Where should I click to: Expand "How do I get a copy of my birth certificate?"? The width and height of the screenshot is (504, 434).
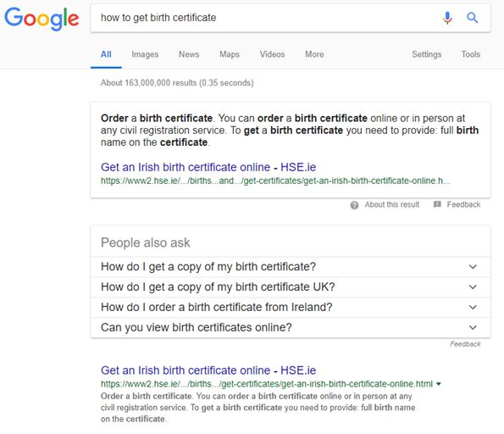291,267
